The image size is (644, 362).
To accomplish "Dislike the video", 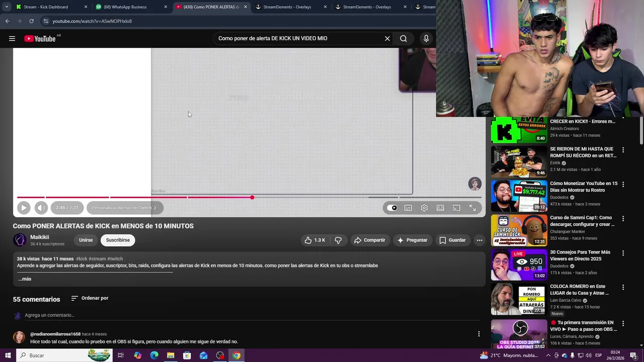I will (x=338, y=240).
